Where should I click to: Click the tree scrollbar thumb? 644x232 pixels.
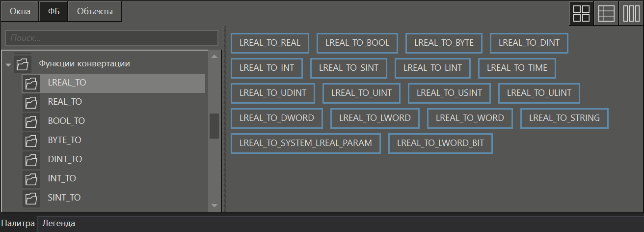point(214,126)
